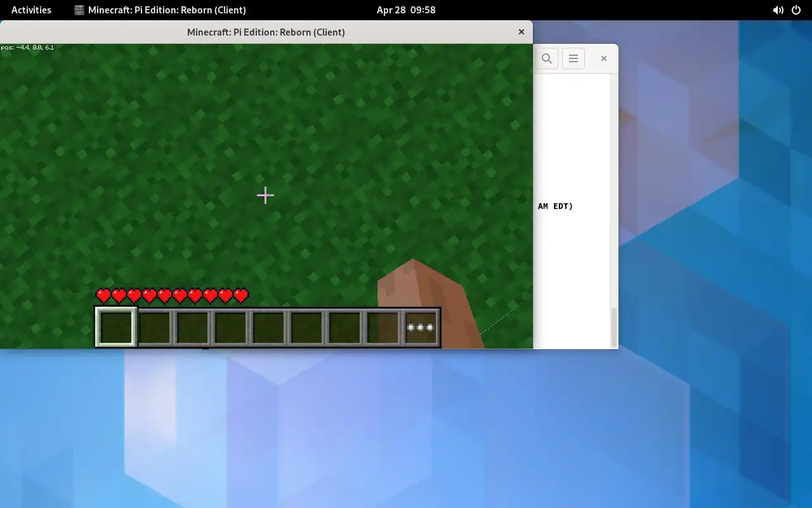Image resolution: width=812 pixels, height=508 pixels.
Task: Click the 'AM EDT)' text in background window
Action: coord(556,206)
